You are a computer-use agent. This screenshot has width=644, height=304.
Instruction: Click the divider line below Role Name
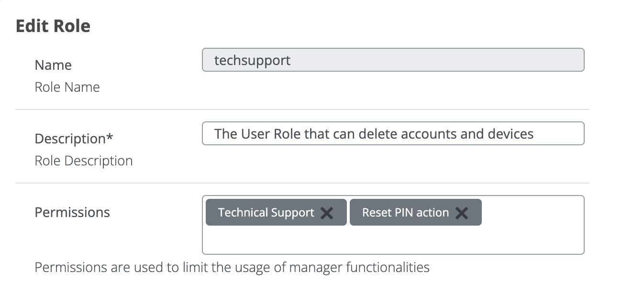point(302,109)
